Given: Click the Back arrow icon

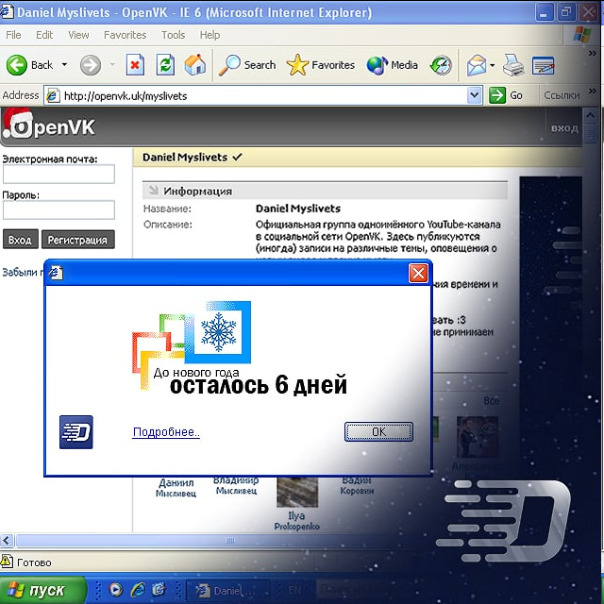Looking at the screenshot, I should pyautogui.click(x=17, y=65).
